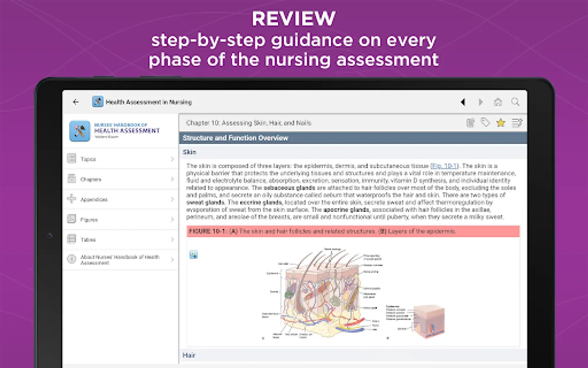Select the bold 'apocrine glands' term

pos(347,210)
